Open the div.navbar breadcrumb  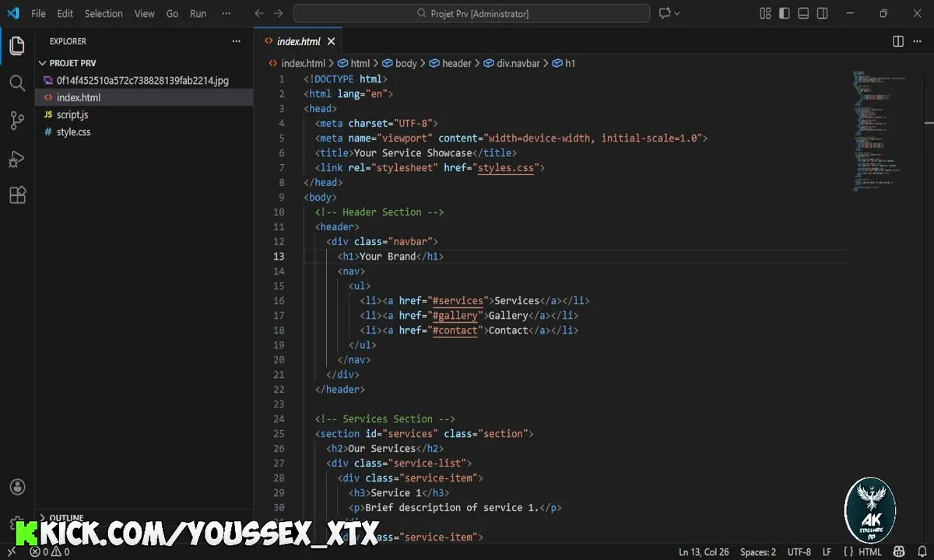(511, 63)
